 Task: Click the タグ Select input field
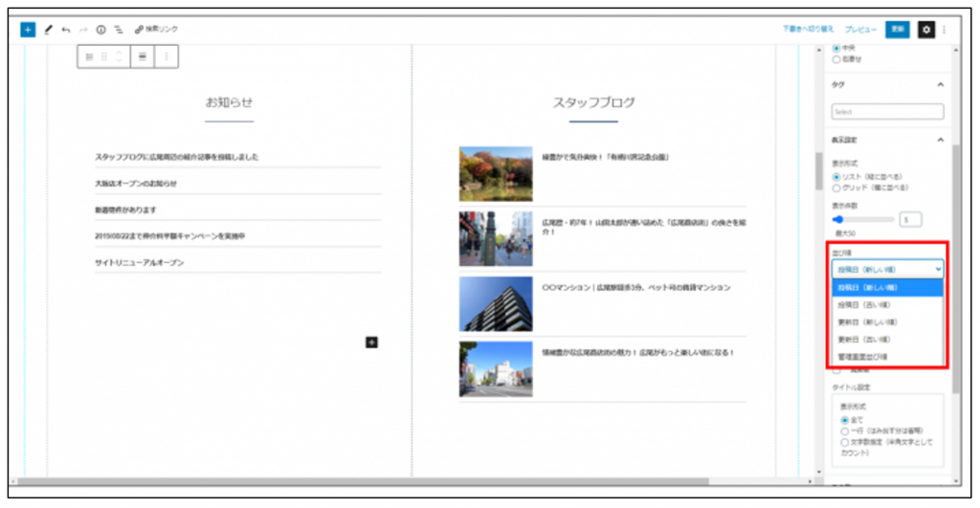point(887,112)
